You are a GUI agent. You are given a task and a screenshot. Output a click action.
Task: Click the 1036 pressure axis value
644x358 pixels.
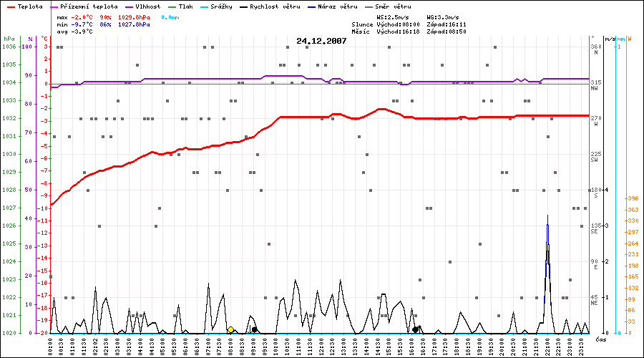(x=9, y=47)
